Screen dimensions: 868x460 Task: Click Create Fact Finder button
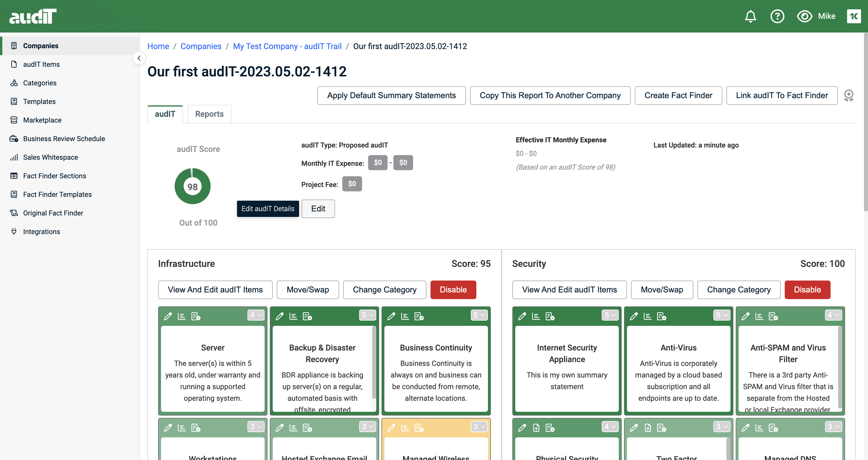tap(678, 96)
